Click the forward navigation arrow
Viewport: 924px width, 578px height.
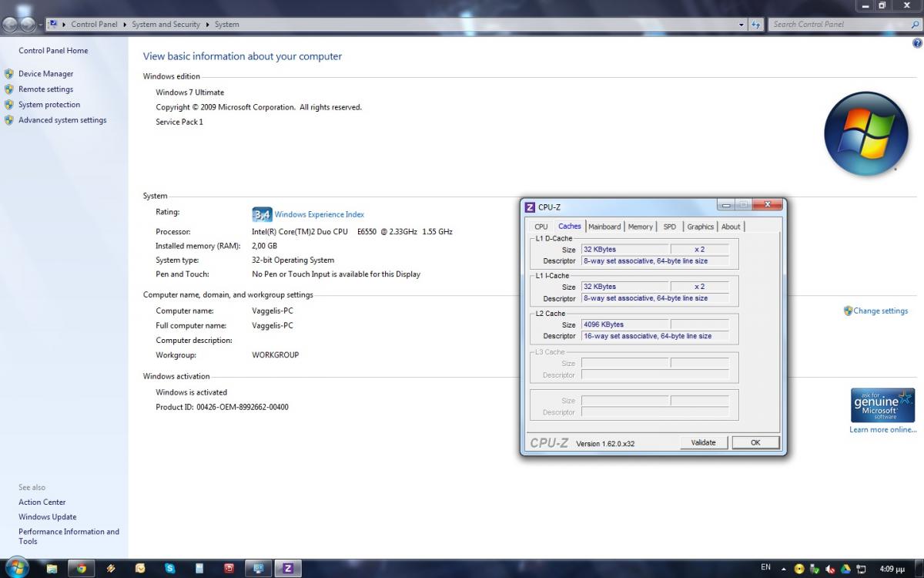click(x=29, y=25)
